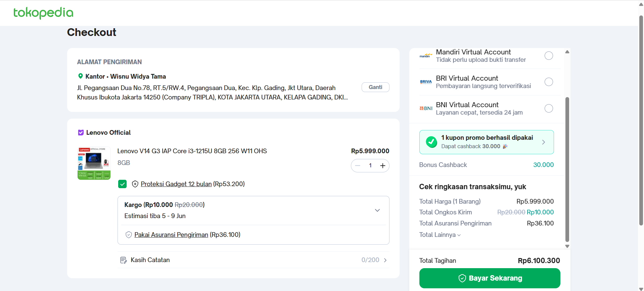Click the payment panel scrollbar thumb

567,170
